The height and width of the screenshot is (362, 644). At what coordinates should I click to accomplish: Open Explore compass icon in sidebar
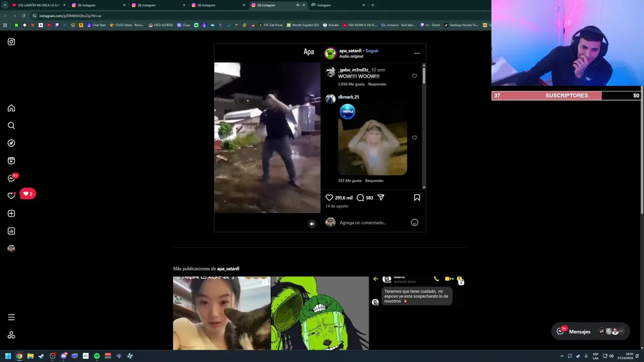click(11, 143)
